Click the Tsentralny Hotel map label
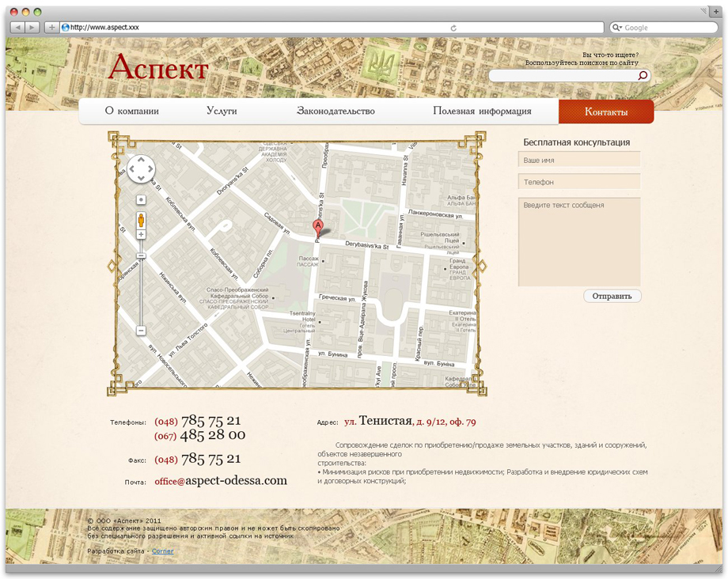 [x=302, y=316]
